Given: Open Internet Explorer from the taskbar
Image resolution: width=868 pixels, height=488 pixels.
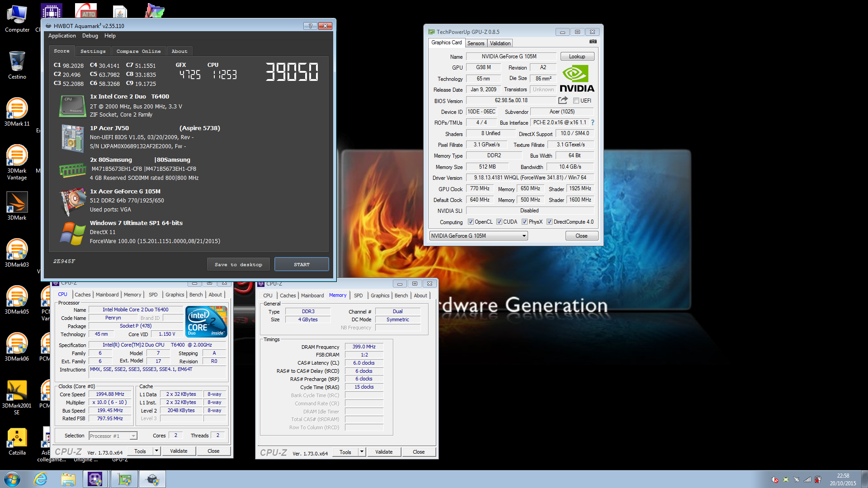Looking at the screenshot, I should pyautogui.click(x=41, y=479).
